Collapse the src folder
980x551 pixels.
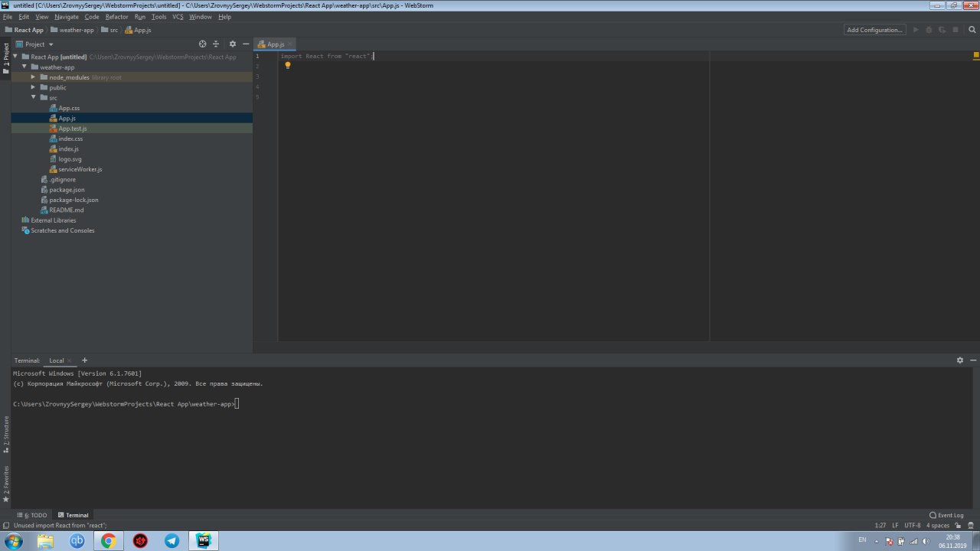coord(34,98)
